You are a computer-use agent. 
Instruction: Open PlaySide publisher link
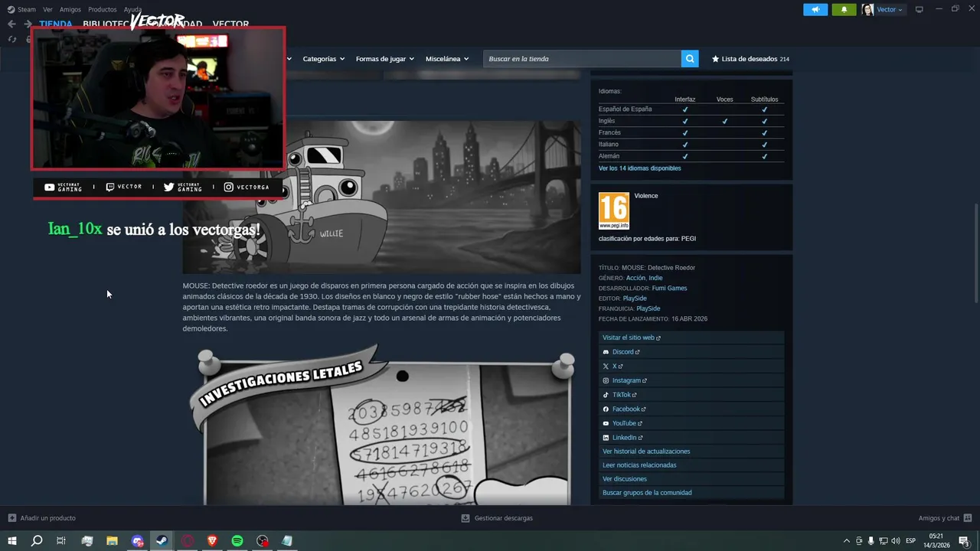(x=635, y=298)
